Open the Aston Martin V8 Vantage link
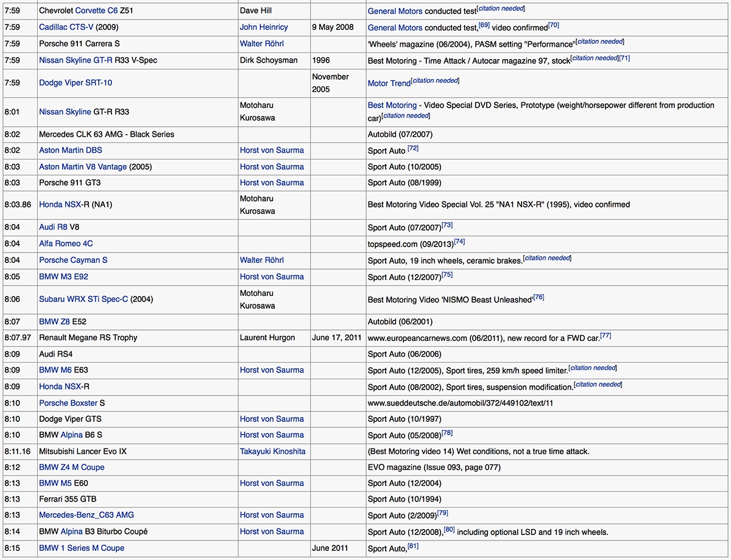 click(83, 166)
